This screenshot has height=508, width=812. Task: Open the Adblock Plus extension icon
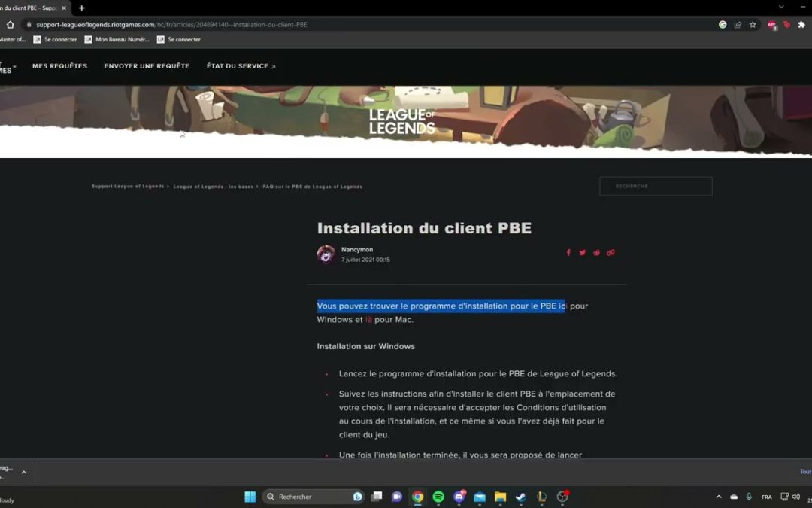click(x=772, y=25)
